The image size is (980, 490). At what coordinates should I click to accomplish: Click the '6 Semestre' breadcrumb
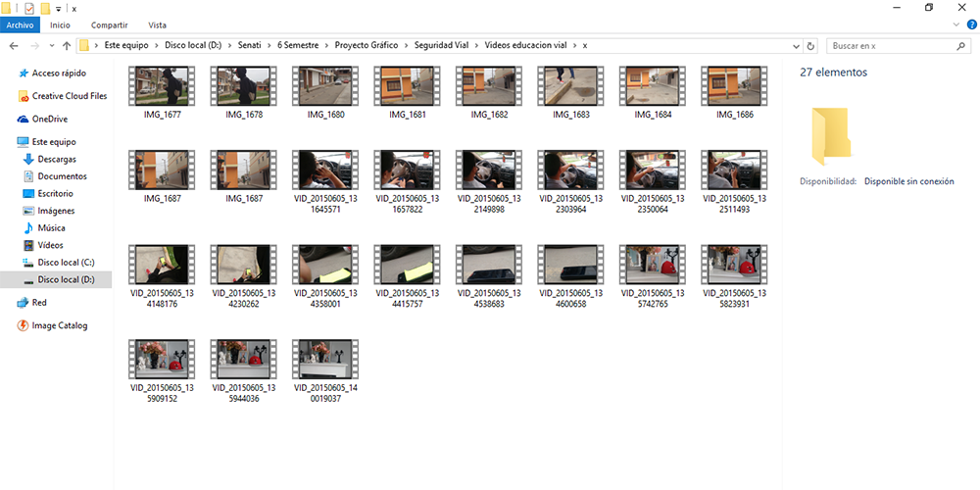click(x=298, y=46)
